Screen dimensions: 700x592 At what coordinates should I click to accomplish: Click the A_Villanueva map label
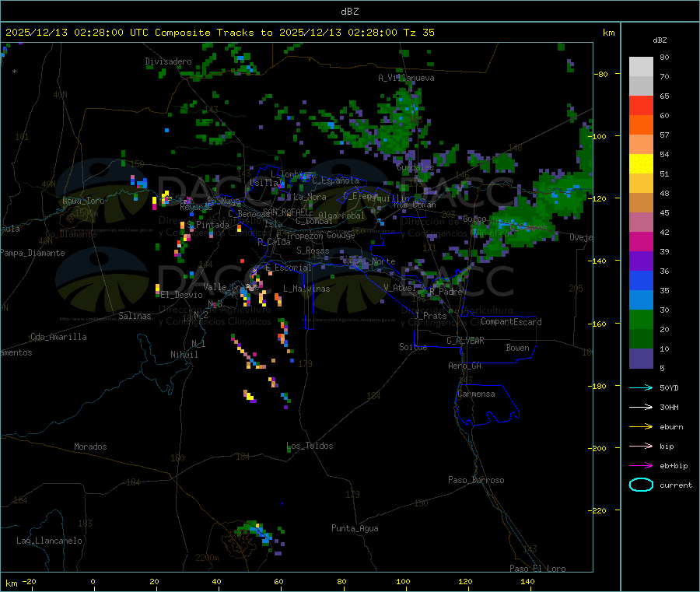coord(406,78)
